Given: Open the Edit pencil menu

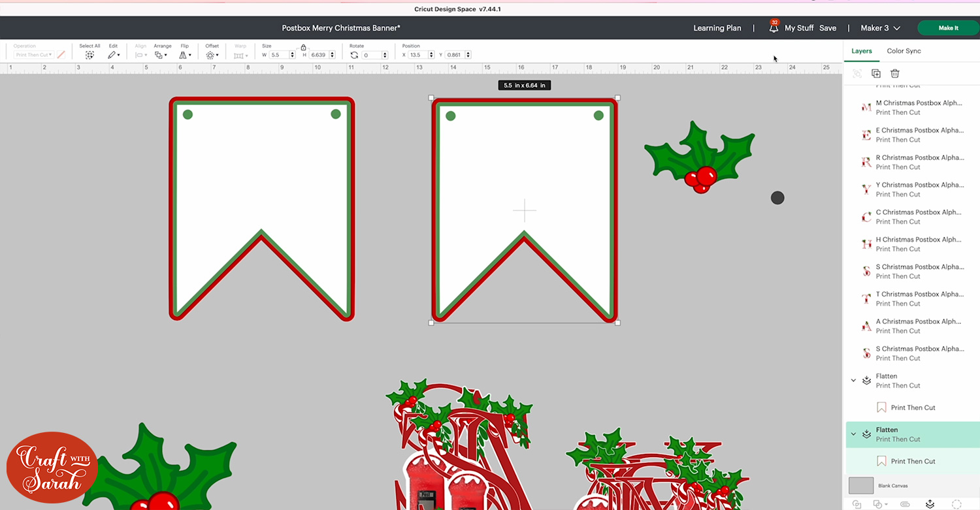Looking at the screenshot, I should click(x=114, y=55).
